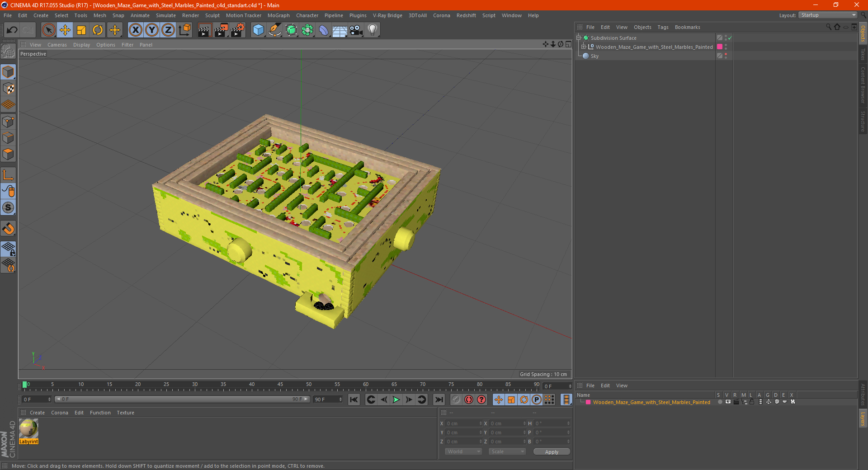Toggle X axis lock
This screenshot has height=470, width=868.
[136, 30]
